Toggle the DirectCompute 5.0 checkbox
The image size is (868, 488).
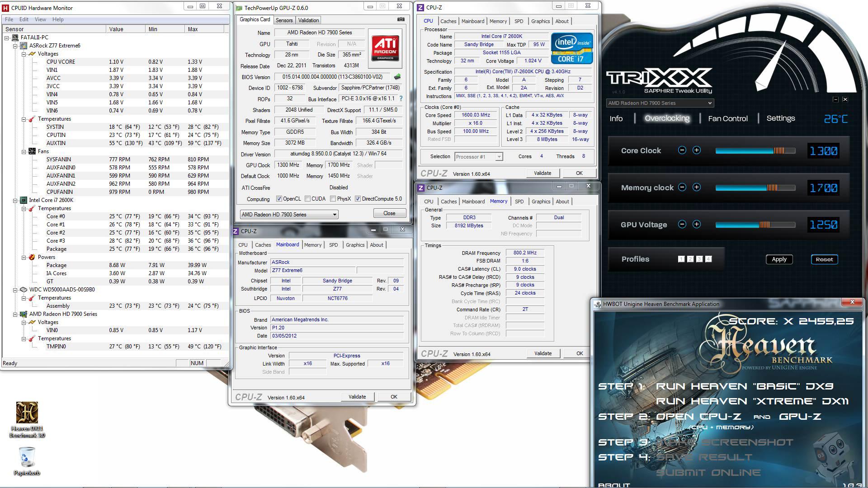click(358, 199)
